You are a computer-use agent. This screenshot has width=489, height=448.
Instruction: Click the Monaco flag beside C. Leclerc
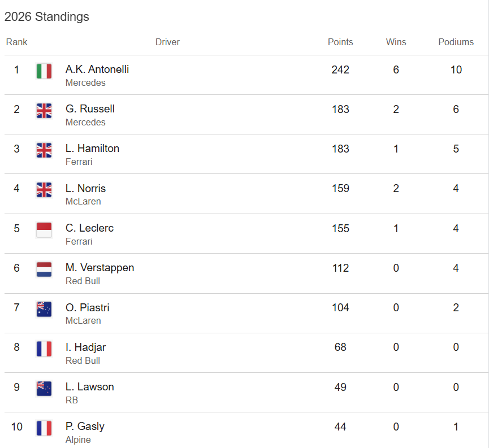click(x=44, y=230)
